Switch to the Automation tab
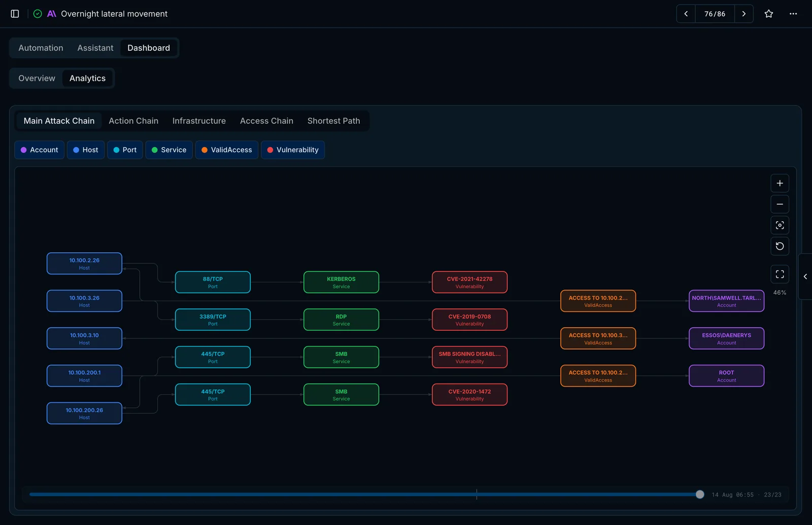Viewport: 812px width, 525px height. 41,48
